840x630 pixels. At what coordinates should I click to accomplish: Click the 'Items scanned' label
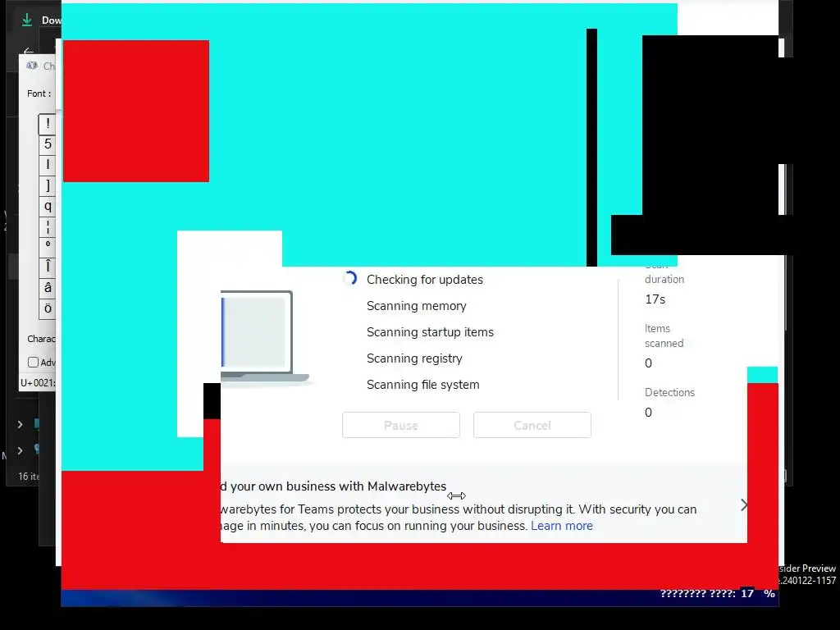(x=664, y=336)
